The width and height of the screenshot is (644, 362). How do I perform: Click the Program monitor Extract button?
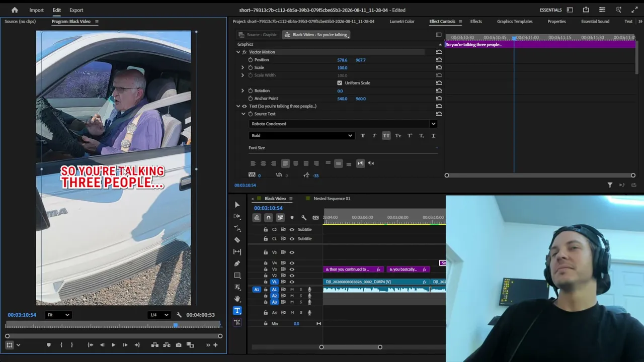click(167, 345)
